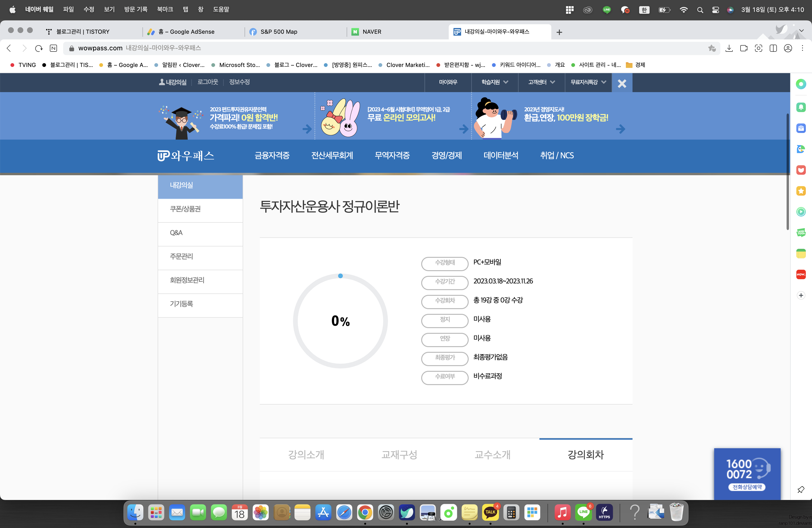Click the Naver home N icon in toolbar
The width and height of the screenshot is (812, 528).
(54, 48)
